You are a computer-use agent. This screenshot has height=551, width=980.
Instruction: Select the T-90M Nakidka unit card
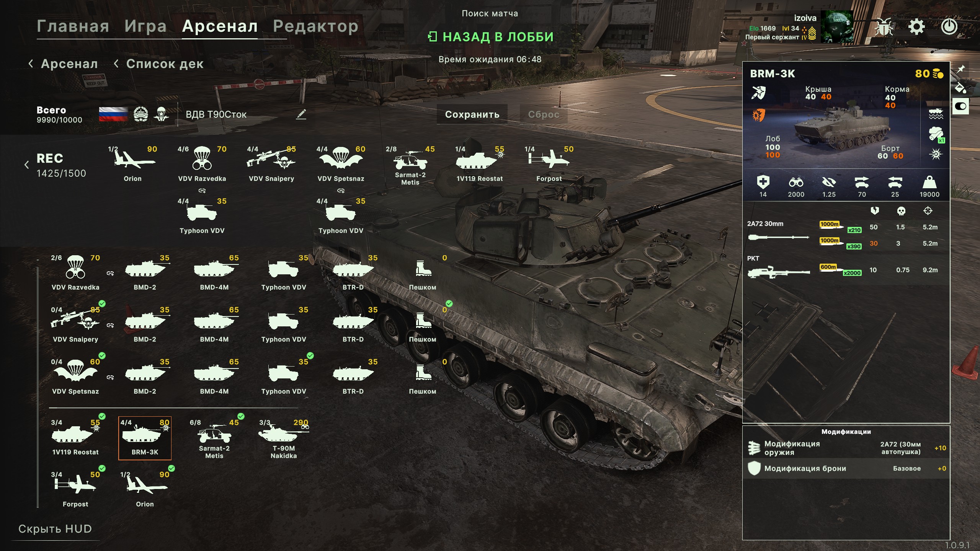pyautogui.click(x=284, y=439)
